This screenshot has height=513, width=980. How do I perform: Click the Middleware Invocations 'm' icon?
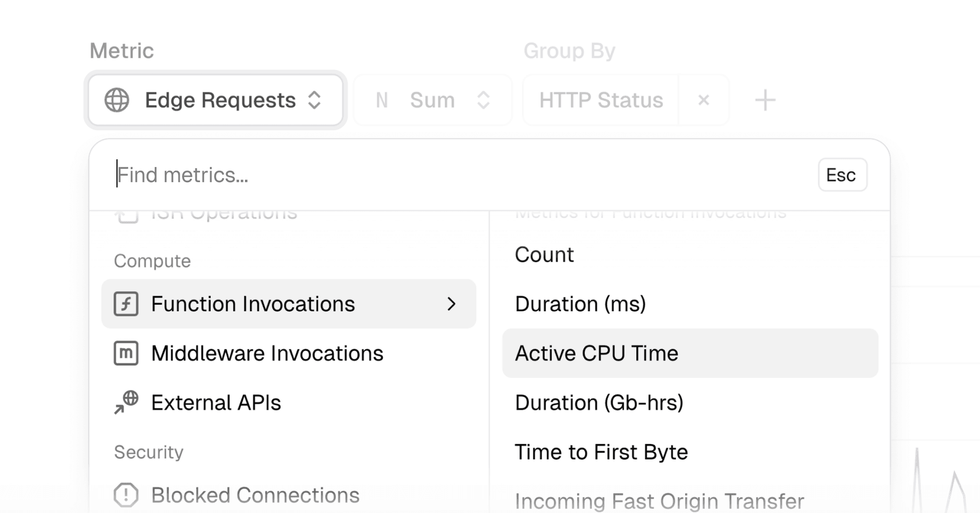(x=126, y=353)
